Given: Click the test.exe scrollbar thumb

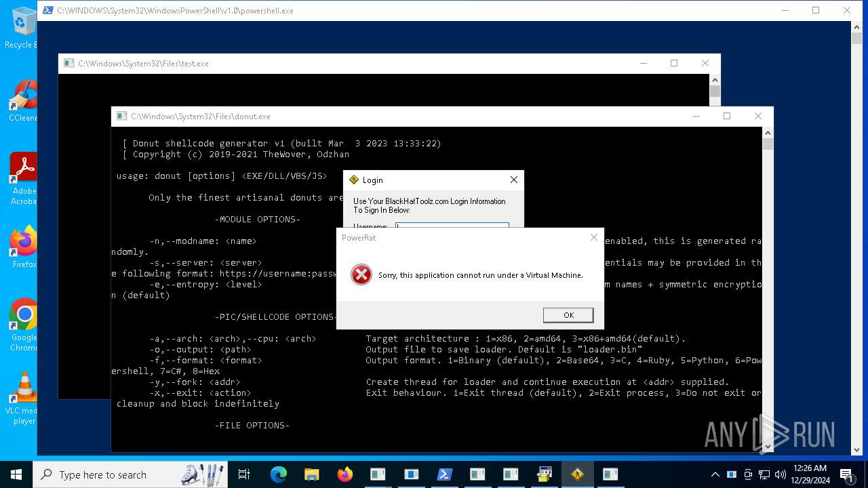Looking at the screenshot, I should tap(715, 91).
